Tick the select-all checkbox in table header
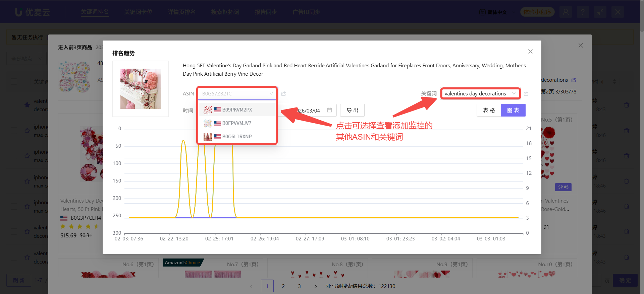The height and width of the screenshot is (294, 644). (14, 81)
